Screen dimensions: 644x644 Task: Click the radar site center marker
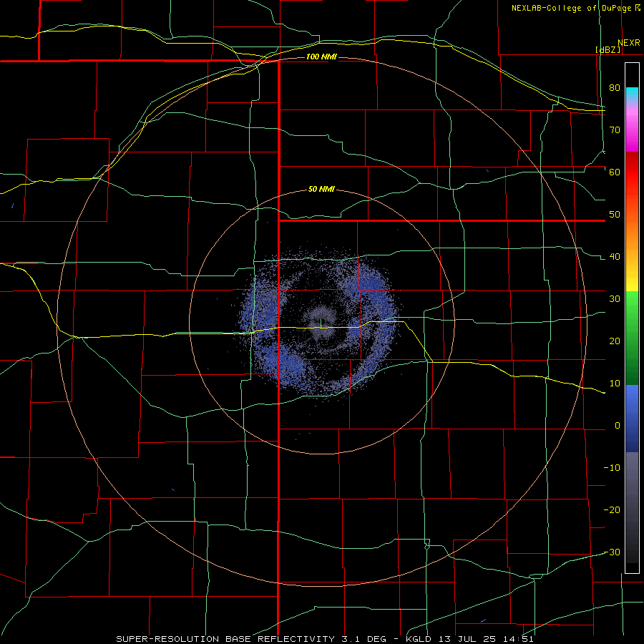click(x=321, y=323)
